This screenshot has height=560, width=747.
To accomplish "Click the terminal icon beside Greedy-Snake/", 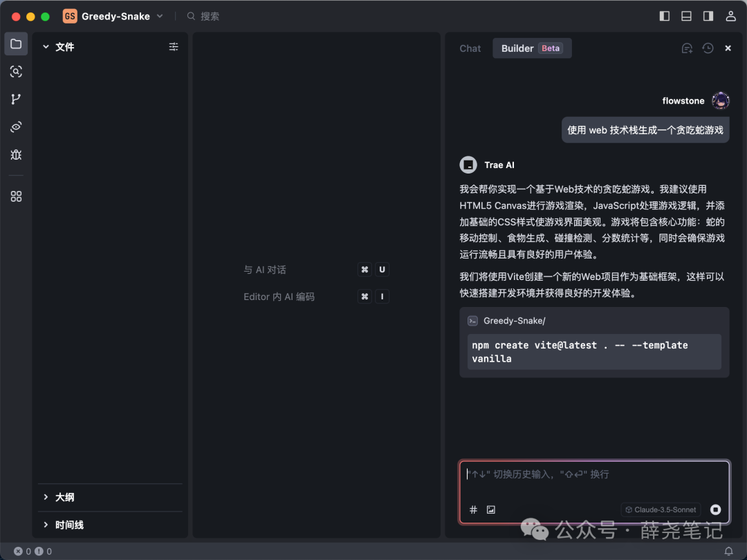I will click(472, 321).
